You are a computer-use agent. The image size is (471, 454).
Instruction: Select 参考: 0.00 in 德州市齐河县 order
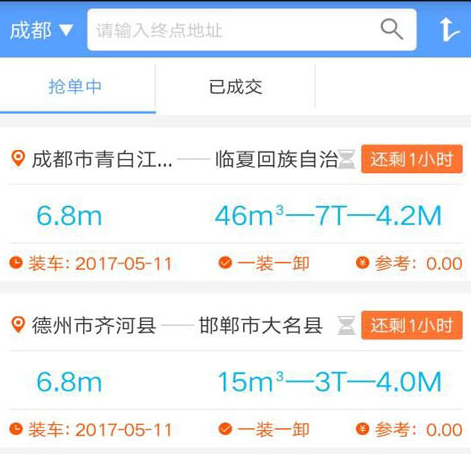pos(418,430)
